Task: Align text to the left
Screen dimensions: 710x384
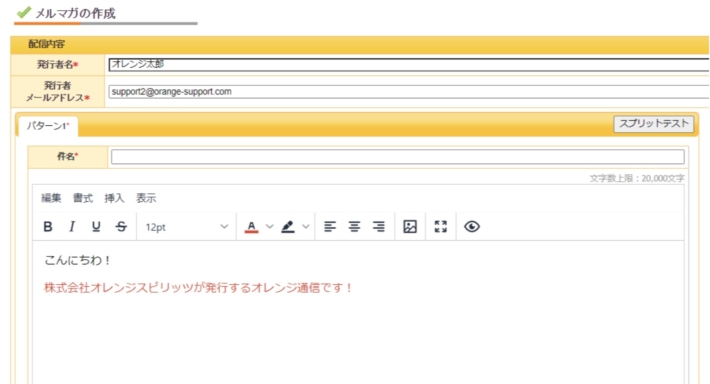Action: point(330,226)
